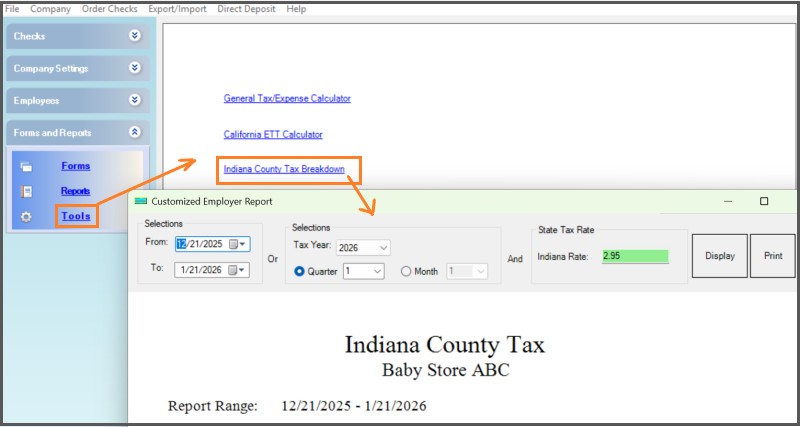
Task: Open the Direct Deposit menu
Action: (246, 9)
